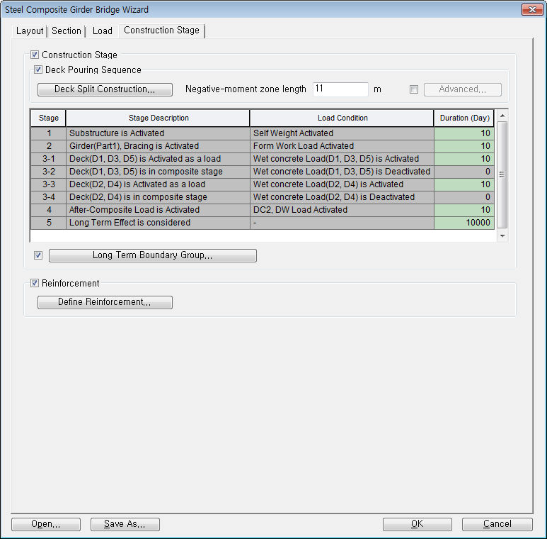Viewport: 547px width, 539px height.
Task: Edit the 10000 day duration cell
Action: pos(464,223)
